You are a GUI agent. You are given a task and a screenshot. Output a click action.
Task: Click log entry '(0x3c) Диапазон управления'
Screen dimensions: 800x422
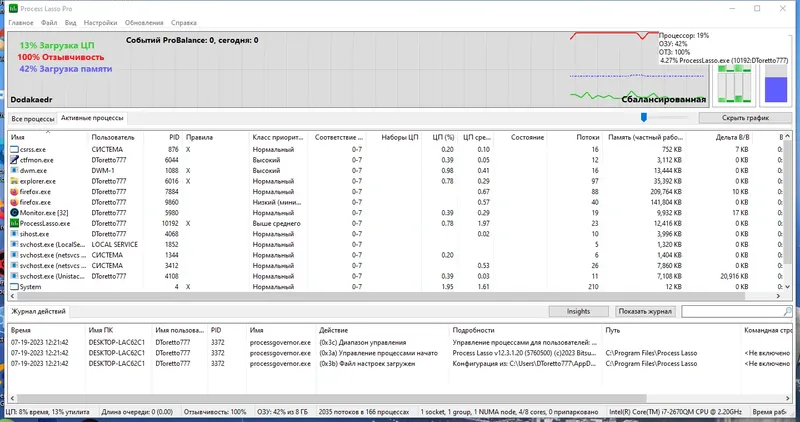tap(363, 342)
